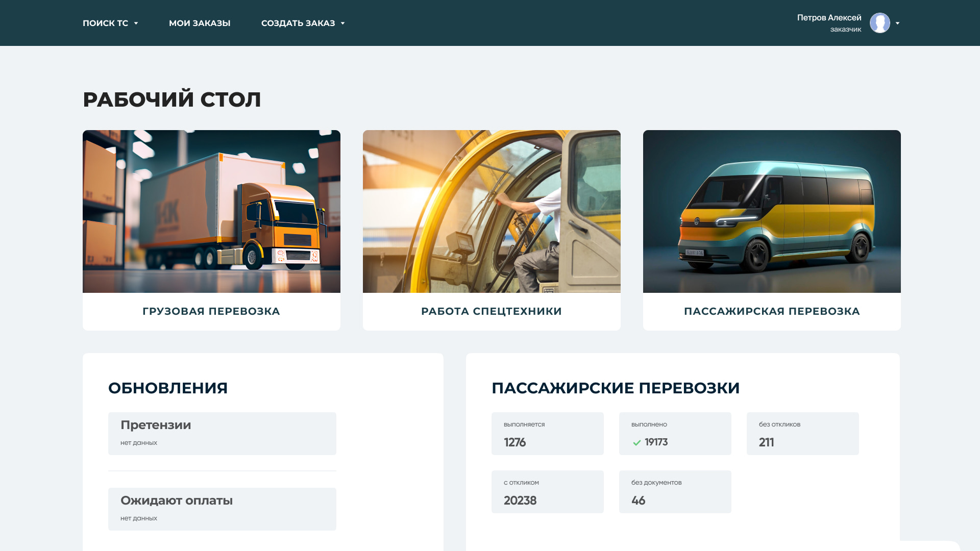Open the с откликом 20238 stat tile
This screenshot has width=980, height=551.
click(x=548, y=492)
